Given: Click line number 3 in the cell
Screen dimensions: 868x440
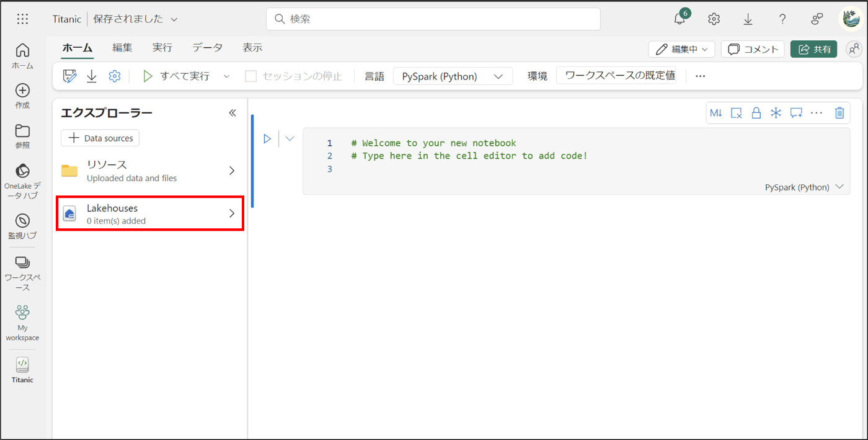Looking at the screenshot, I should coord(330,169).
